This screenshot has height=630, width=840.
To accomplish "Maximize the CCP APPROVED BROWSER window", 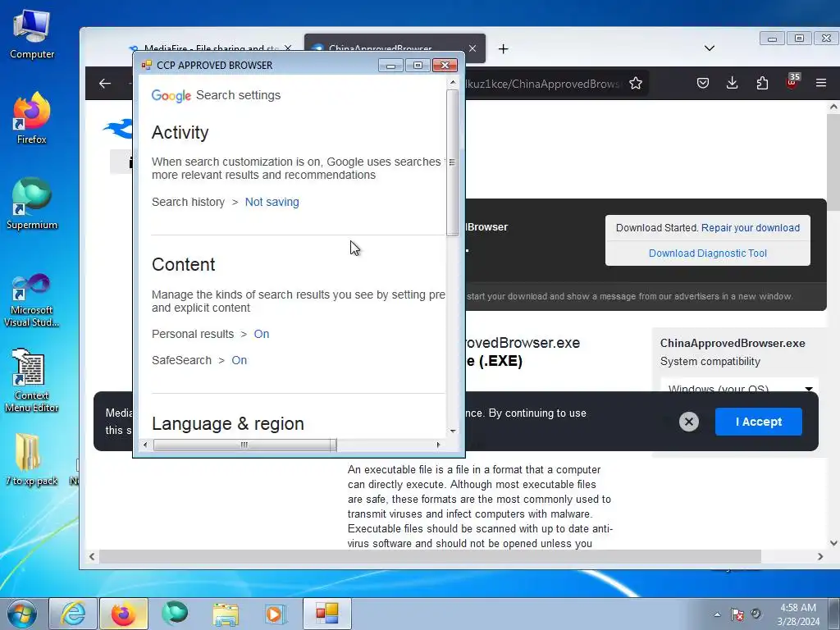I will pyautogui.click(x=418, y=66).
